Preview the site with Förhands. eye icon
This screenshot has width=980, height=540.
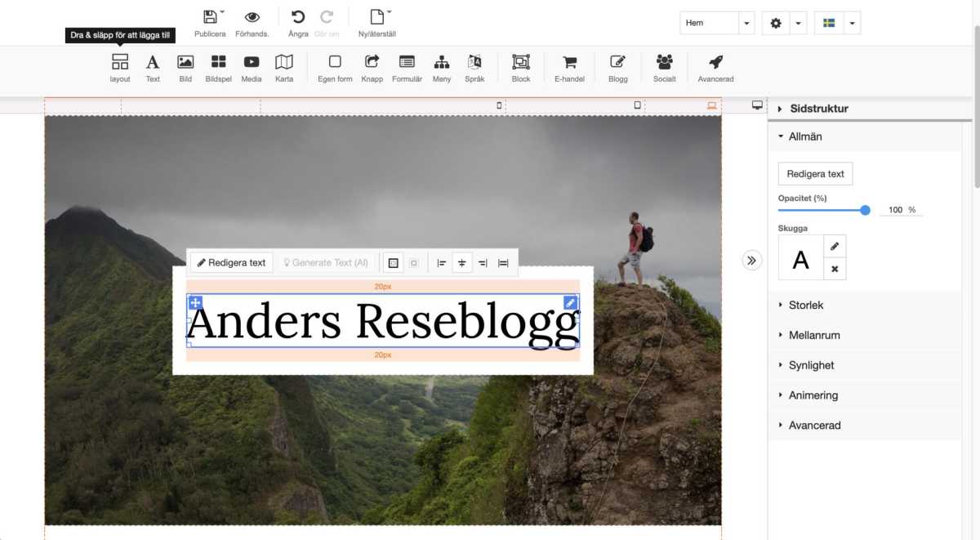point(252,17)
